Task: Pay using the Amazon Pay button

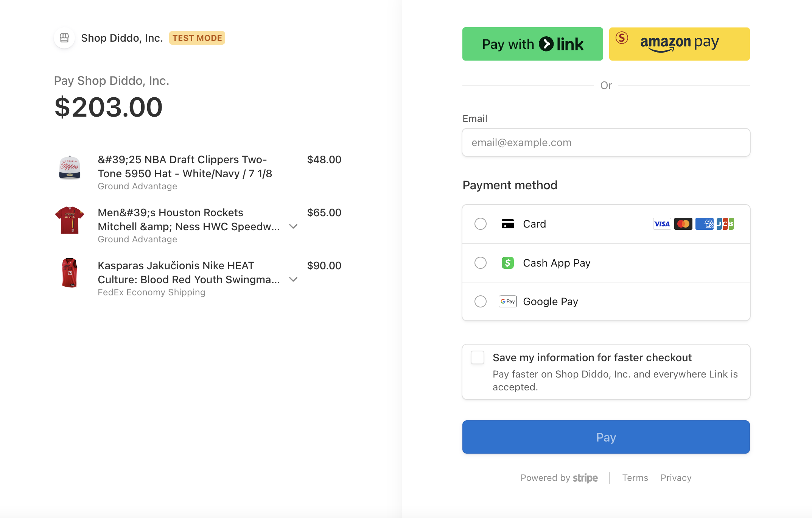Action: point(679,44)
